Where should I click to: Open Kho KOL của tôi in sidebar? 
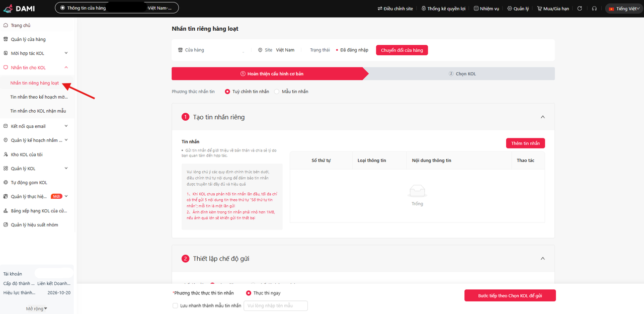(x=27, y=154)
